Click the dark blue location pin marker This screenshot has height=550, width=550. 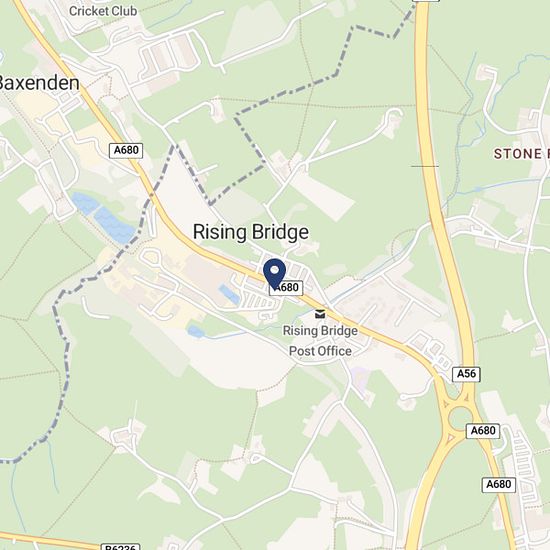coord(275,274)
